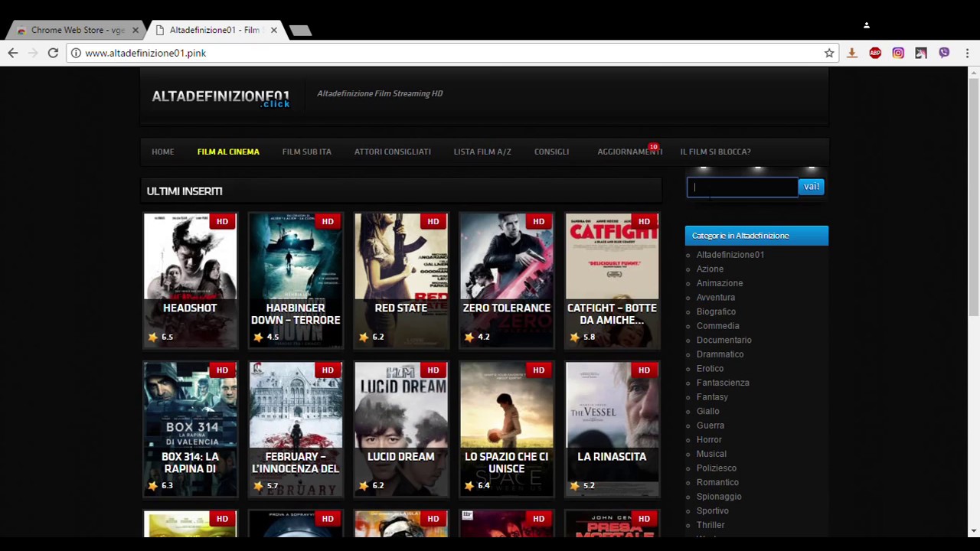Select the Altadefinizione01 category link
The height and width of the screenshot is (551, 980).
[x=730, y=255]
